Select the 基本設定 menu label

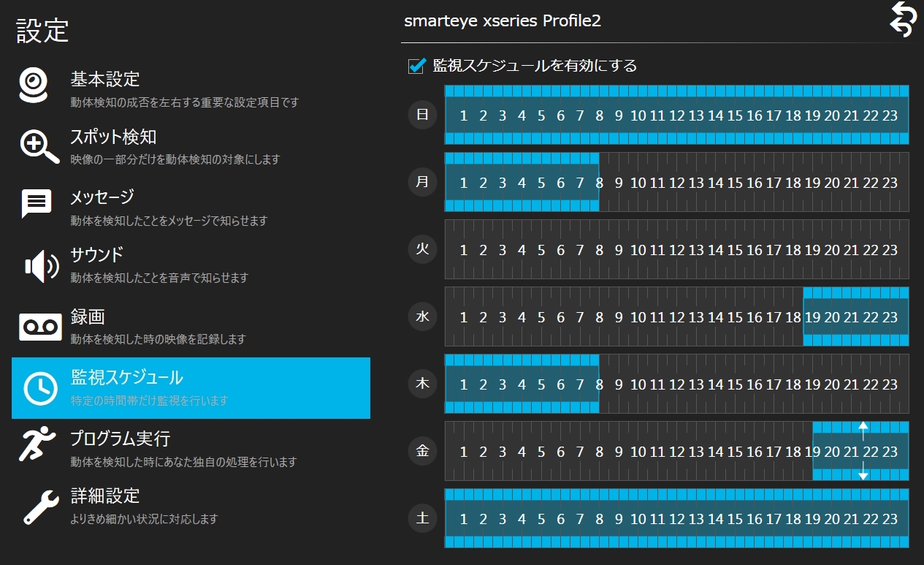pyautogui.click(x=104, y=78)
